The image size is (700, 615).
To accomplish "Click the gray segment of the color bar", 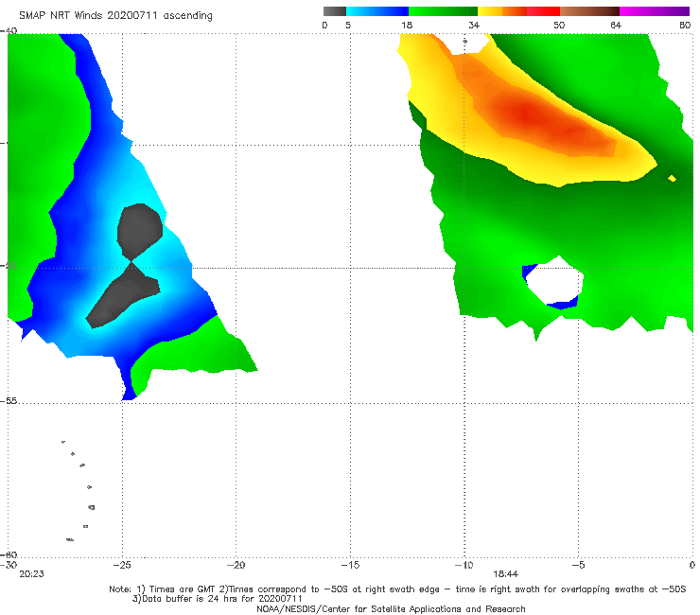I will (x=335, y=11).
